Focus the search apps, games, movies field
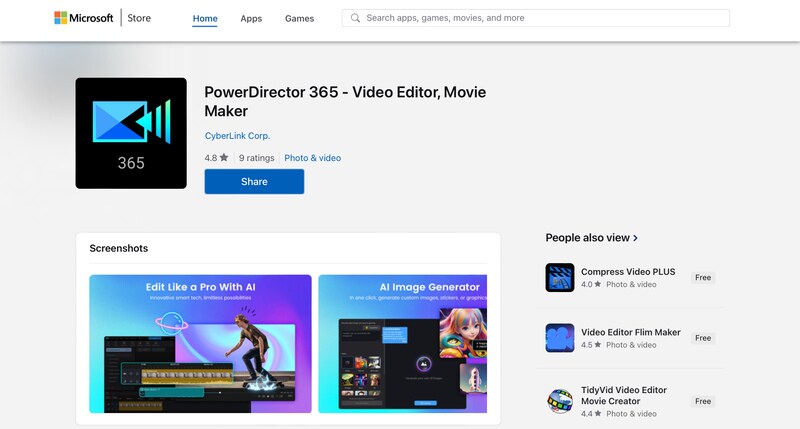This screenshot has height=429, width=800. pyautogui.click(x=536, y=18)
